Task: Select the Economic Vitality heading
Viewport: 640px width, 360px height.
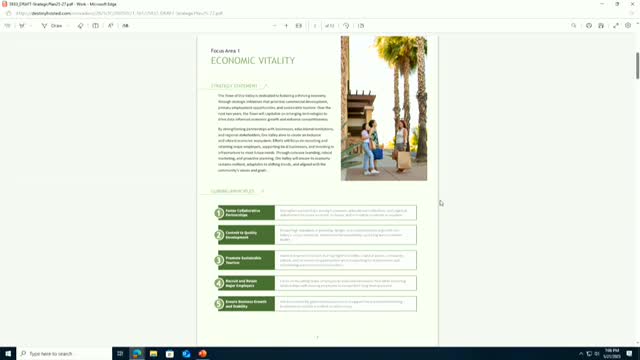Action: coord(253,61)
